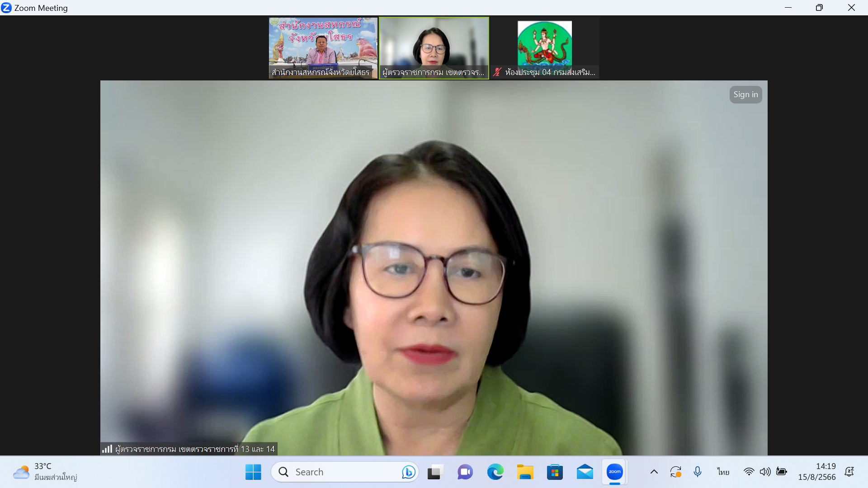Open the clock and date flyout

coord(816,472)
